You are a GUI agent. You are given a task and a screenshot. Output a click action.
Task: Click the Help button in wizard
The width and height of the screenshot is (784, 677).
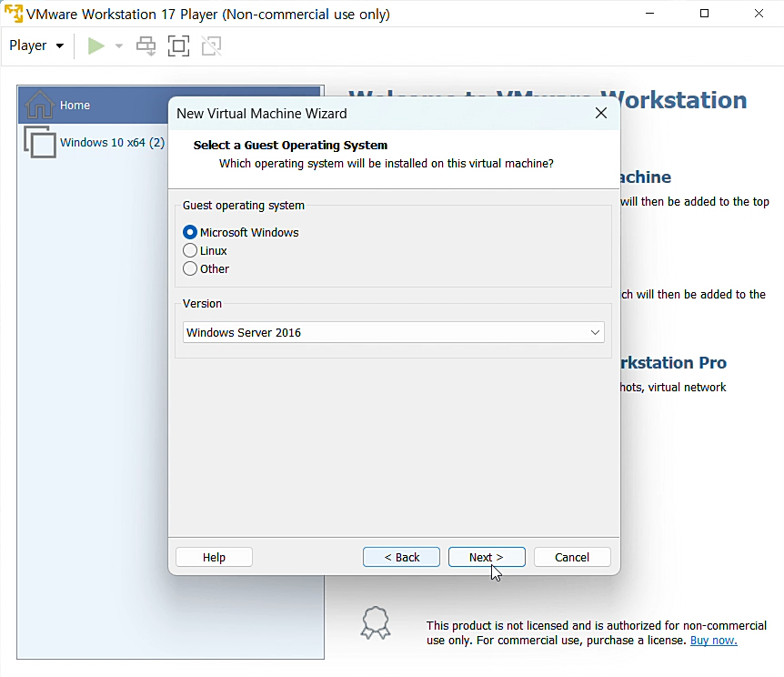(214, 557)
